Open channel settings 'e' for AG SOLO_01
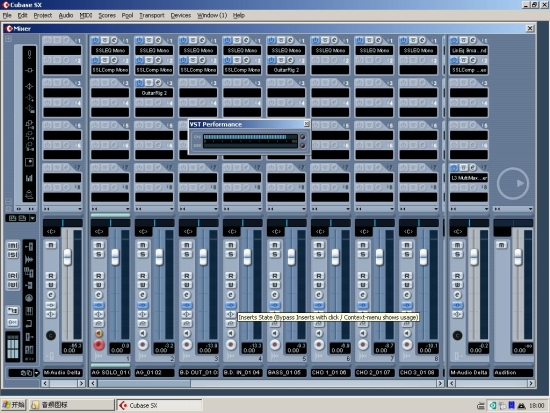550x413 pixels. [x=99, y=295]
